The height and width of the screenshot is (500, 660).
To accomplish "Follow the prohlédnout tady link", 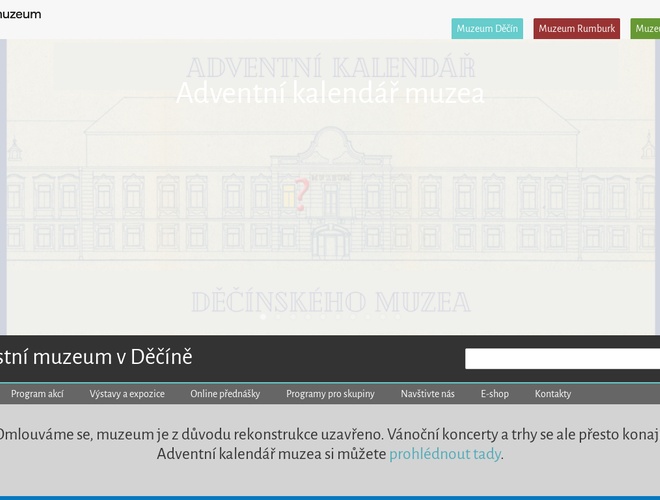I will tap(445, 454).
